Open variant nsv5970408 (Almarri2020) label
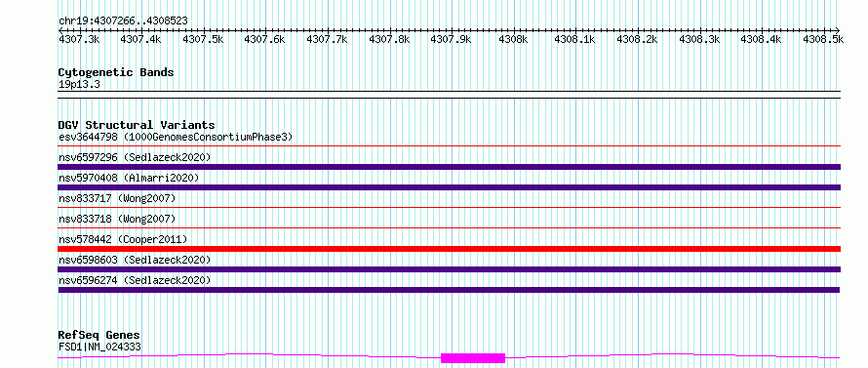Image resolution: width=868 pixels, height=368 pixels. click(x=129, y=178)
